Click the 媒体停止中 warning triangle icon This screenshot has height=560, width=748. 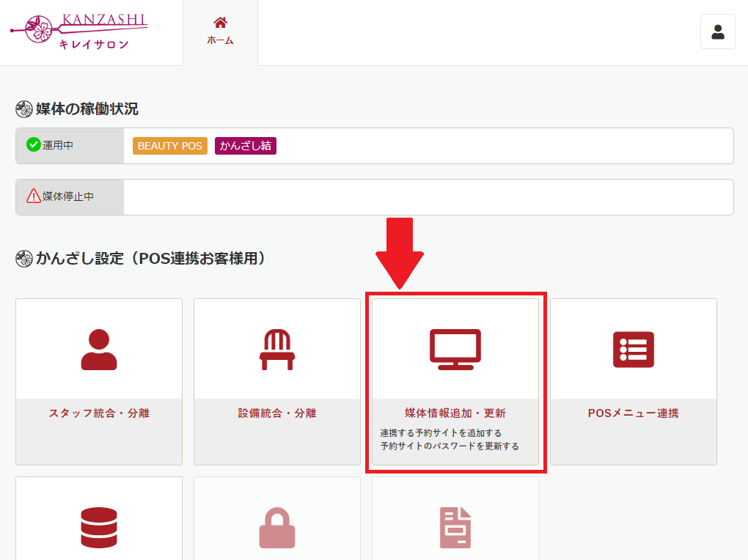click(x=33, y=196)
